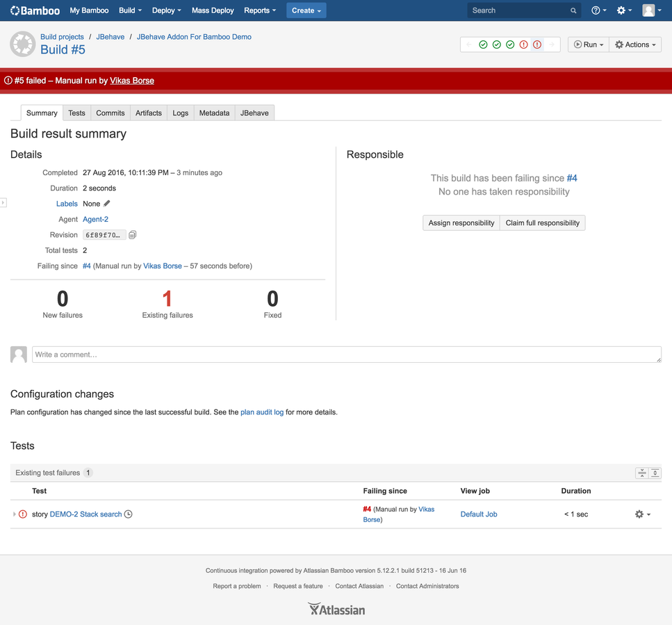Open the Build dropdown menu
Viewport: 672px width, 625px height.
(x=130, y=10)
